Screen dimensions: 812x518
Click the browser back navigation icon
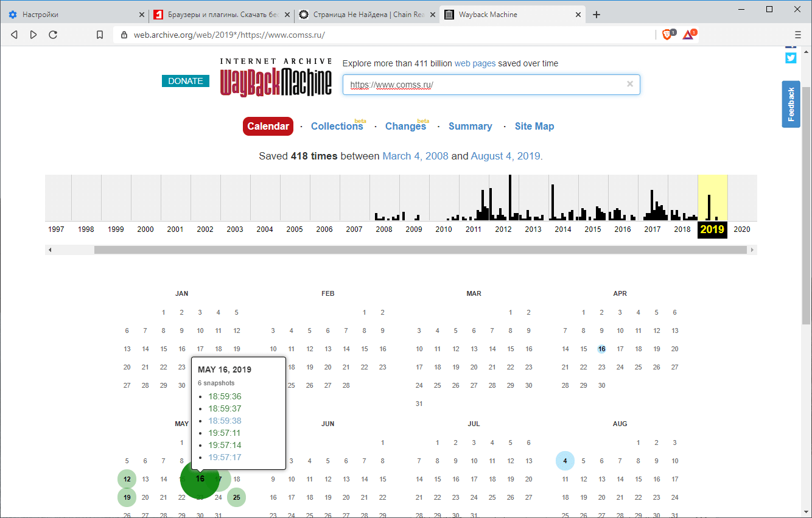[14, 35]
